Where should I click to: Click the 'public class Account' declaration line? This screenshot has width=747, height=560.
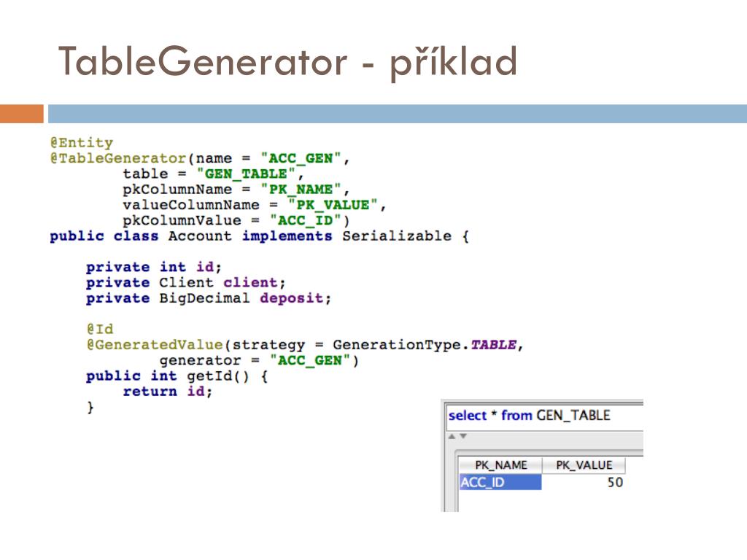pos(260,236)
